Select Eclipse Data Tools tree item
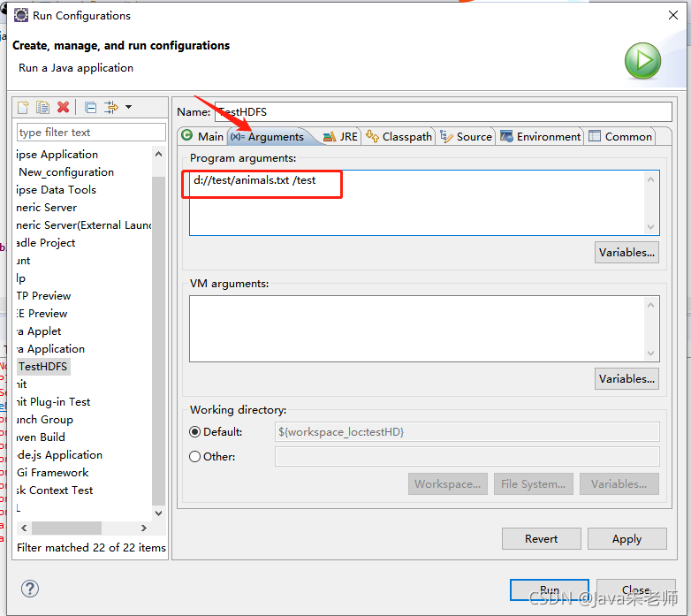 point(56,189)
